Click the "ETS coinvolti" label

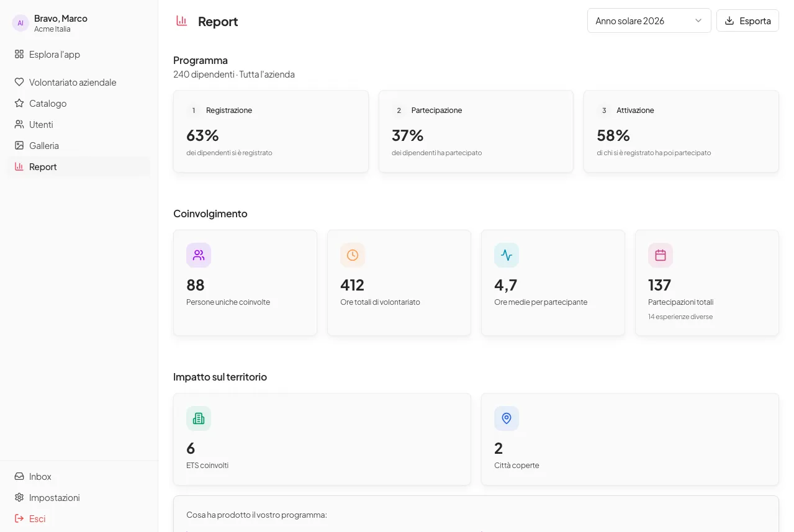[x=207, y=465]
